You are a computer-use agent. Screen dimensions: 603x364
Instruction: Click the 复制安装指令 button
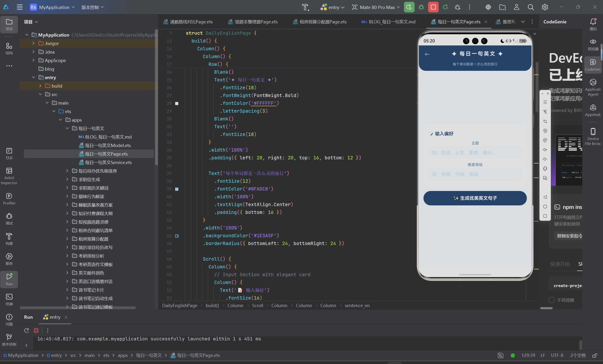coord(569,236)
